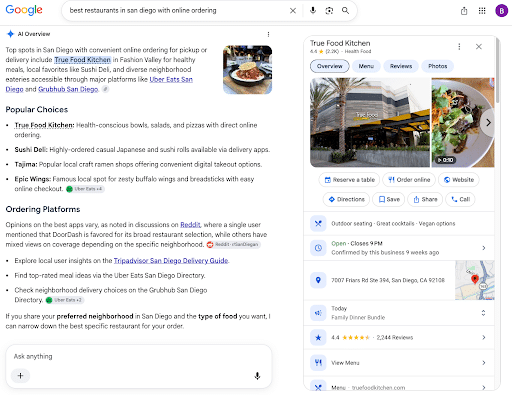The image size is (512, 395).
Task: Clear the search query with the X icon
Action: [293, 11]
